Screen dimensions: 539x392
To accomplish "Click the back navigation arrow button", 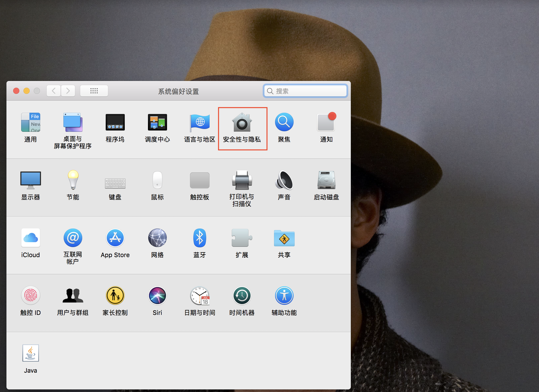I will (x=54, y=91).
